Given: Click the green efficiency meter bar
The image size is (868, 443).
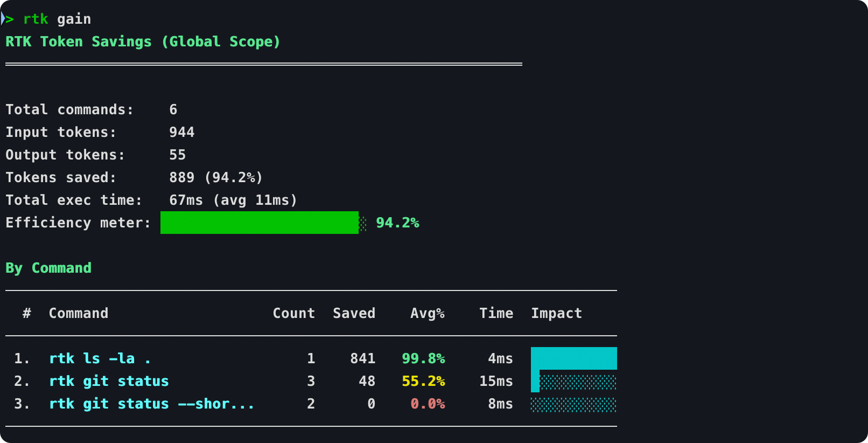Looking at the screenshot, I should click(260, 223).
